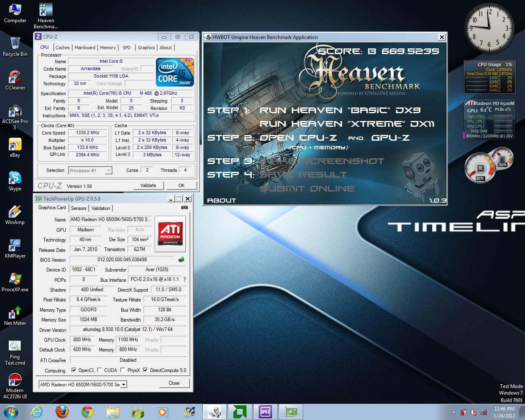The height and width of the screenshot is (420, 525).
Task: Show hidden system tray icons
Action: click(x=454, y=412)
